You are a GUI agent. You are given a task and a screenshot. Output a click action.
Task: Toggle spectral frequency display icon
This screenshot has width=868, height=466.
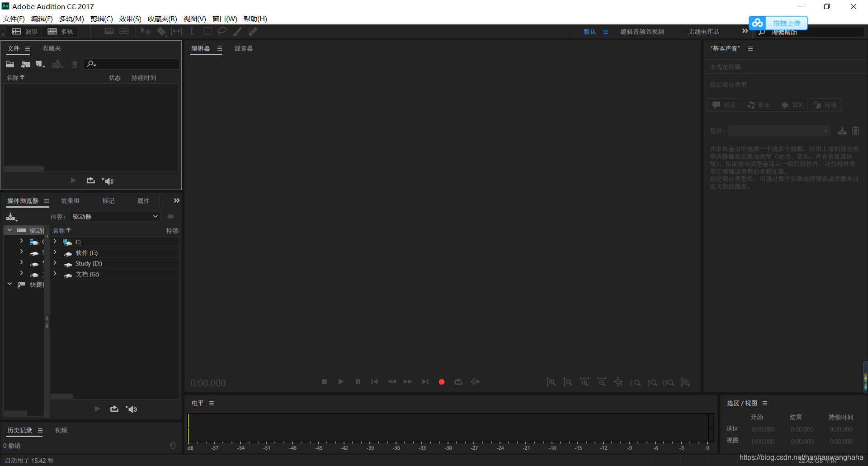pyautogui.click(x=109, y=31)
